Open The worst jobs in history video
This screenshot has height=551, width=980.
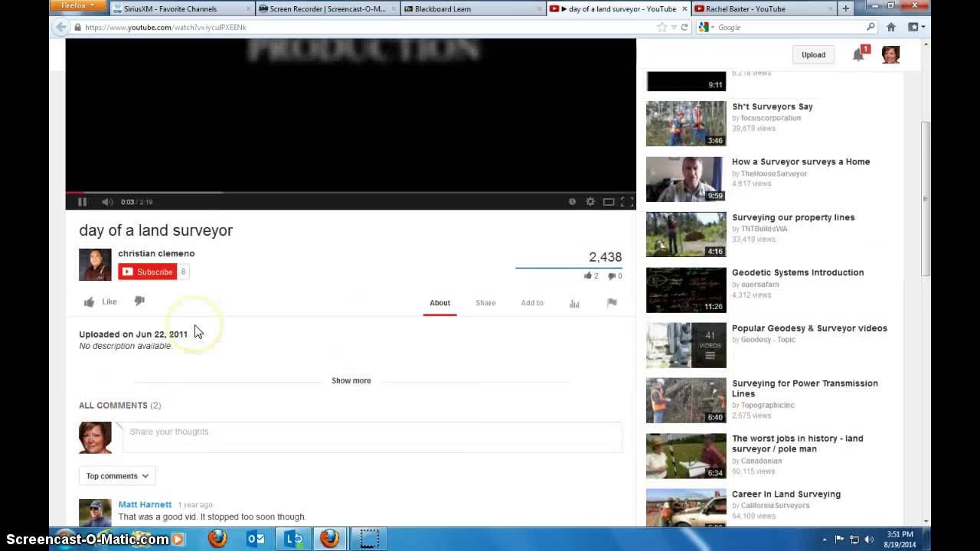(797, 444)
